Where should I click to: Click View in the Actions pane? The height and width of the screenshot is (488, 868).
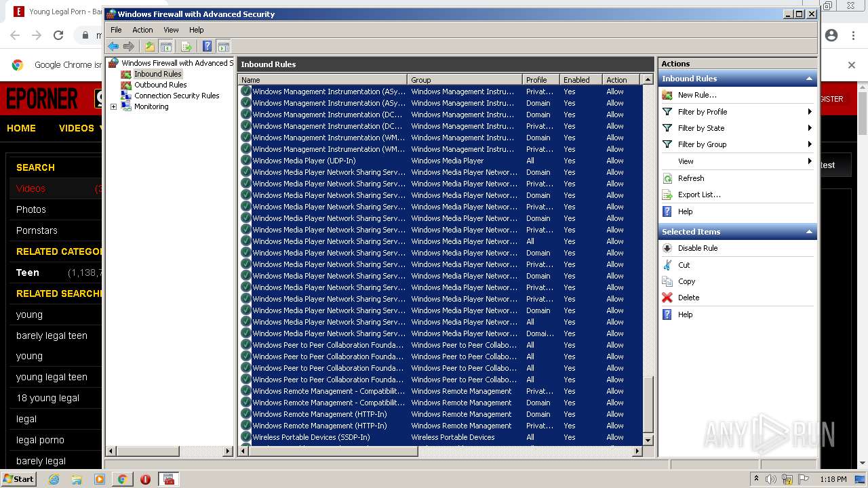tap(686, 161)
